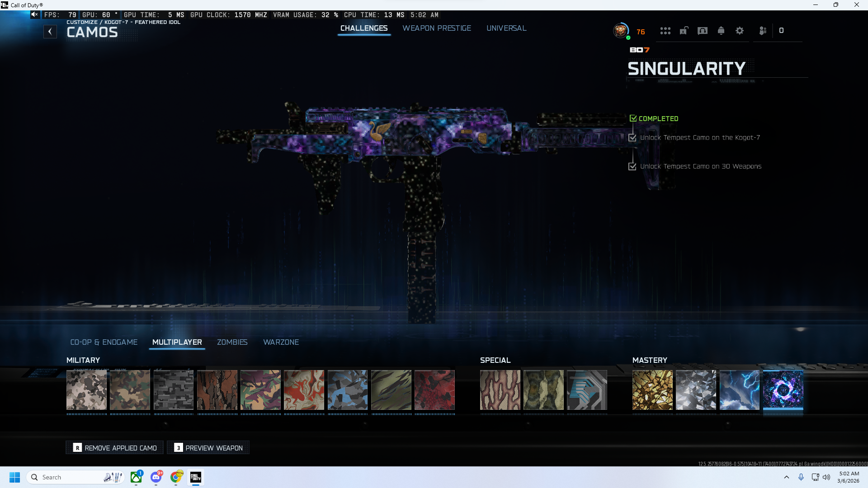Select the Multiplayer camo category
The height and width of the screenshot is (488, 868).
tap(177, 342)
